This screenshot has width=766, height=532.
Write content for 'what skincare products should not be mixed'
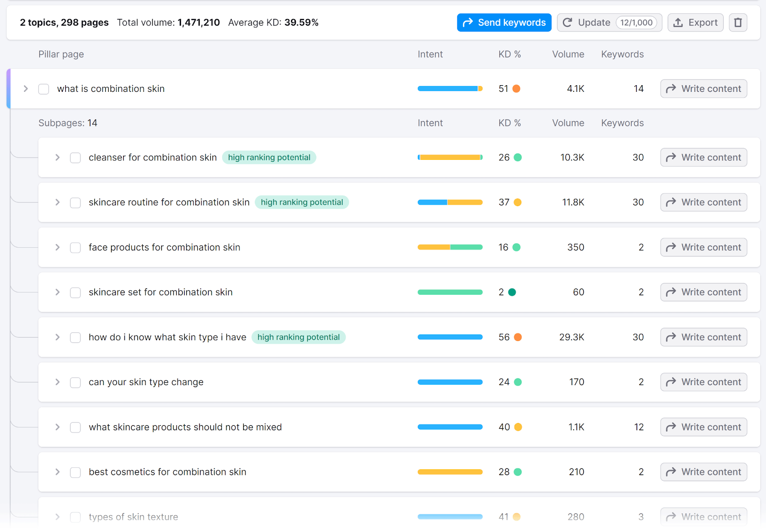pyautogui.click(x=704, y=427)
